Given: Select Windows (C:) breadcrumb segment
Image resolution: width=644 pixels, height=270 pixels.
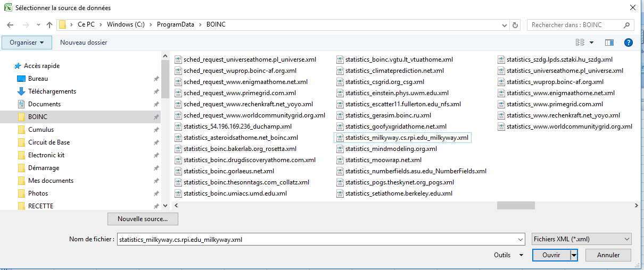Looking at the screenshot, I should [x=126, y=25].
